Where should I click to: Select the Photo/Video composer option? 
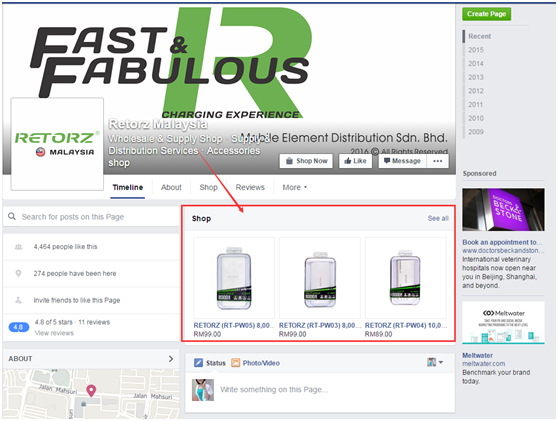(256, 363)
